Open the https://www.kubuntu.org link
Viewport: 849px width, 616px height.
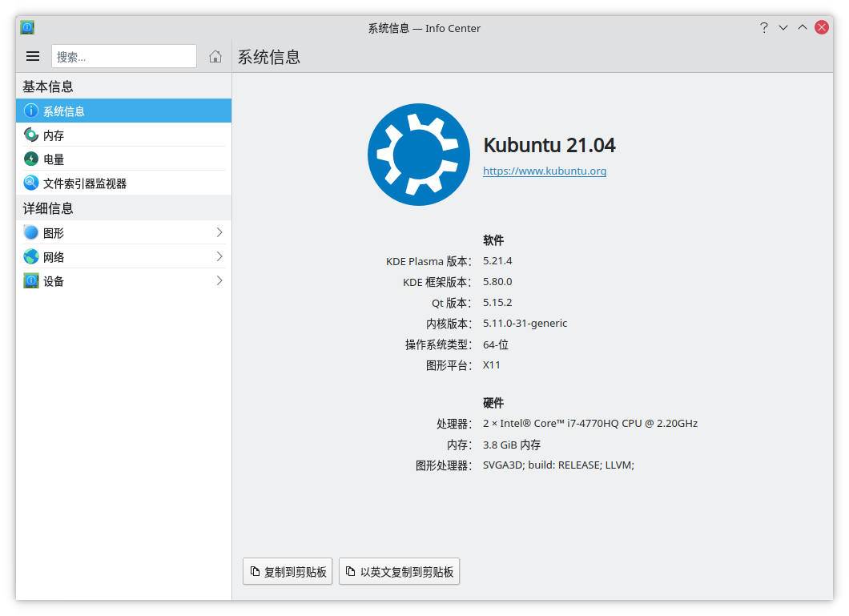pos(545,171)
